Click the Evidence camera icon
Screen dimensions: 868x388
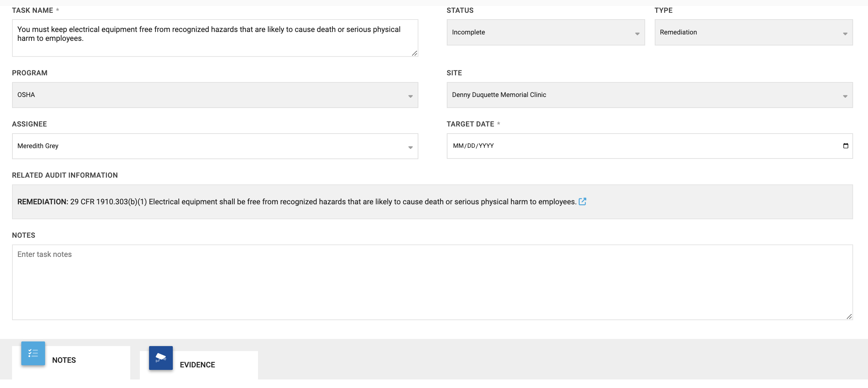(x=161, y=358)
